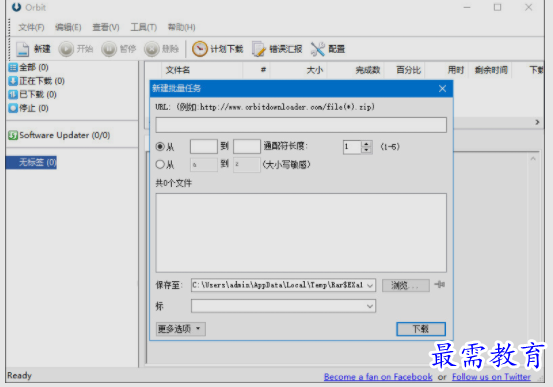Click the 暂停 pause toolbar icon
The width and height of the screenshot is (553, 387).
109,49
